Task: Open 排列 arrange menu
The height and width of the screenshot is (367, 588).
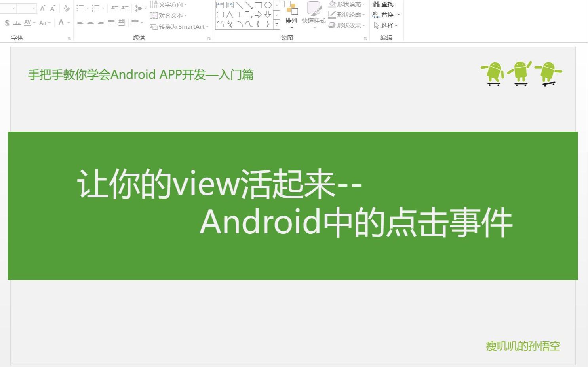Action: coord(291,15)
